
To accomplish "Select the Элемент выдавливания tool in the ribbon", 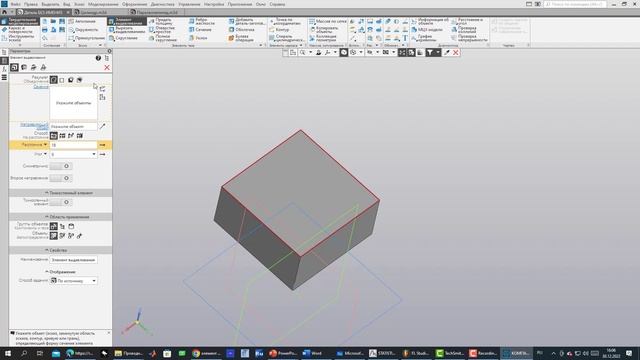I will pos(127,21).
